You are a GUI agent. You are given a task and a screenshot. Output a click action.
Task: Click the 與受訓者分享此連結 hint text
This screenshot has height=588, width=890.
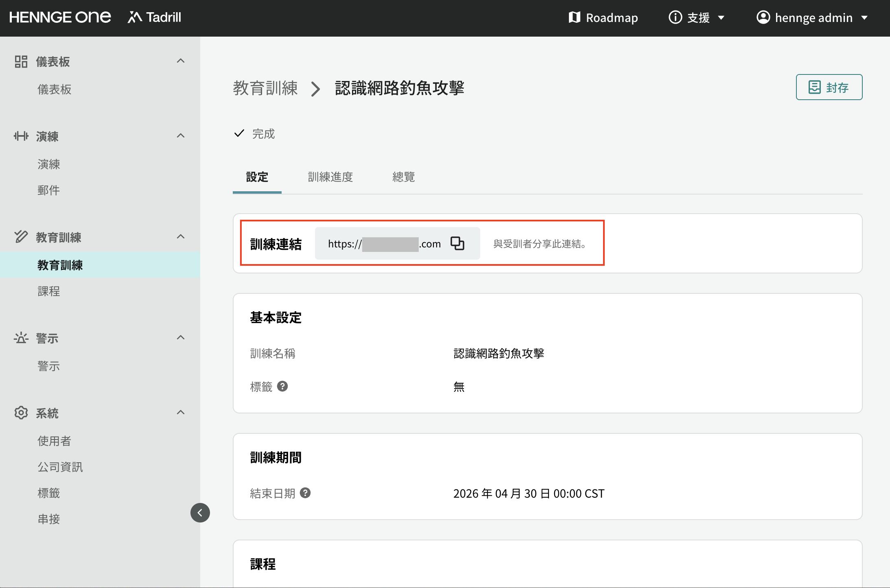540,244
